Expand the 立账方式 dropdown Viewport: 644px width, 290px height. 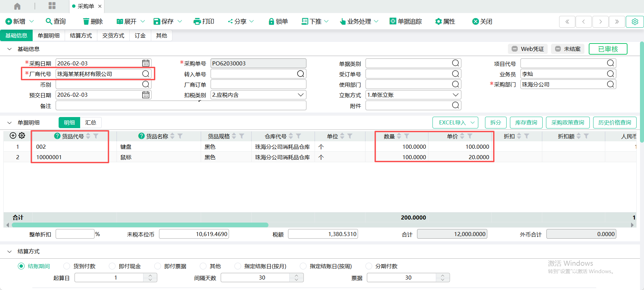[x=455, y=95]
